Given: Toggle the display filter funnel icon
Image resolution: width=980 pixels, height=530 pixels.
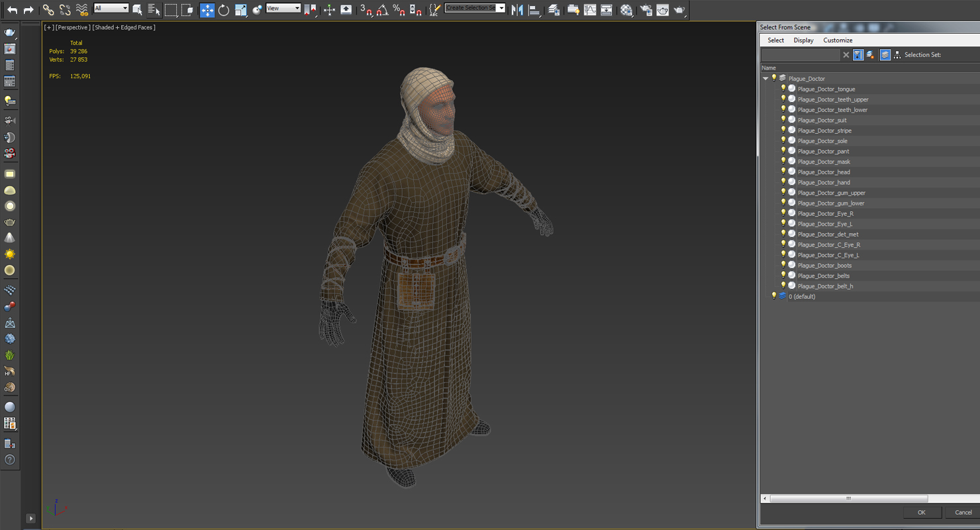Looking at the screenshot, I should point(858,55).
